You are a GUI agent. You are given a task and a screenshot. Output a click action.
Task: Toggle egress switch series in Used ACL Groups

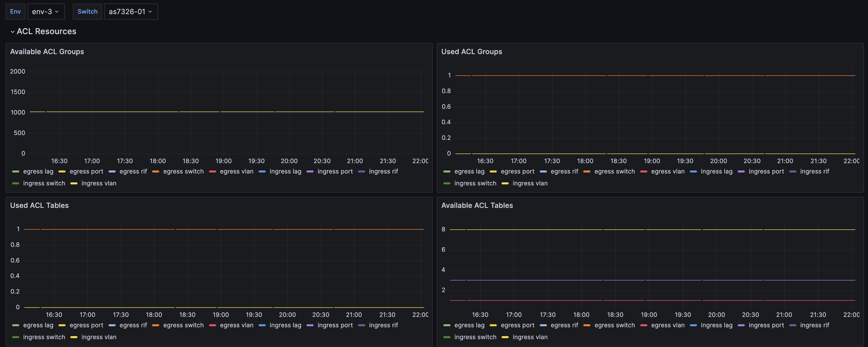point(614,171)
